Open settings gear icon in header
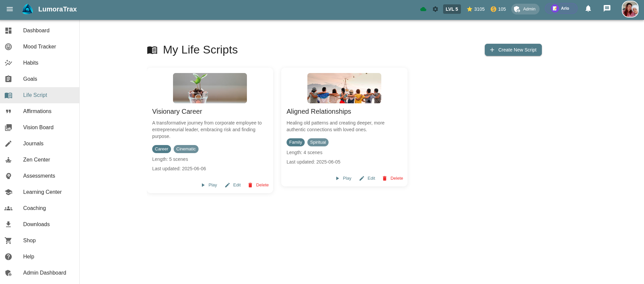Image resolution: width=644 pixels, height=284 pixels. point(435,9)
